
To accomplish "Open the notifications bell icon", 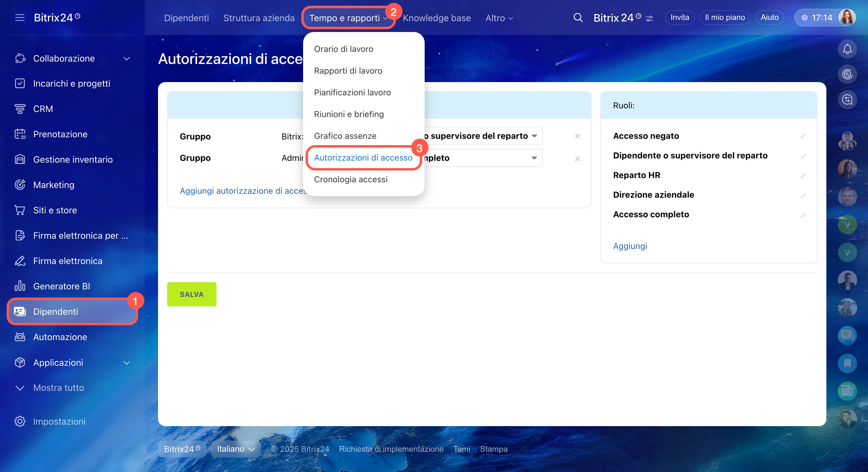I will pos(847,49).
